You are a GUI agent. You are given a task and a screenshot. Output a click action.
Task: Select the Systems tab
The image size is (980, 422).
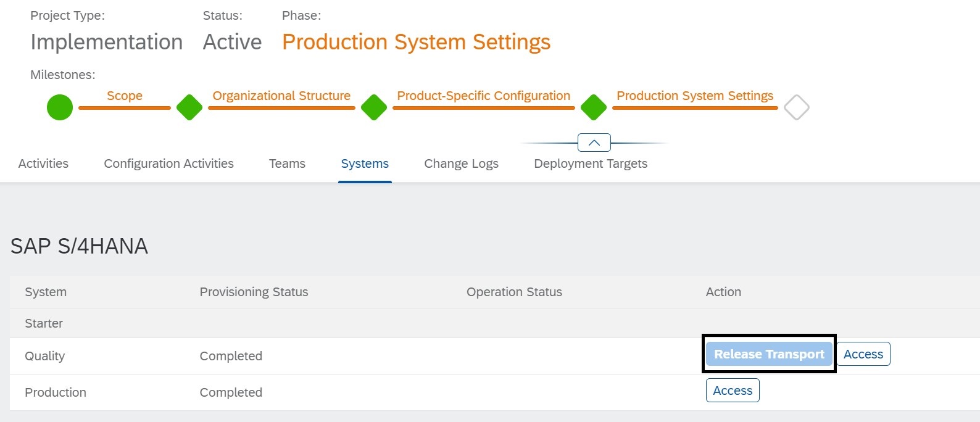point(365,163)
